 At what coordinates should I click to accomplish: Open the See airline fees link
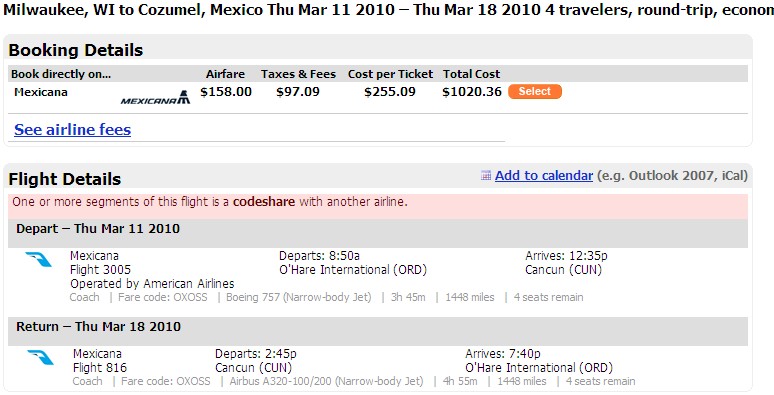click(x=73, y=129)
